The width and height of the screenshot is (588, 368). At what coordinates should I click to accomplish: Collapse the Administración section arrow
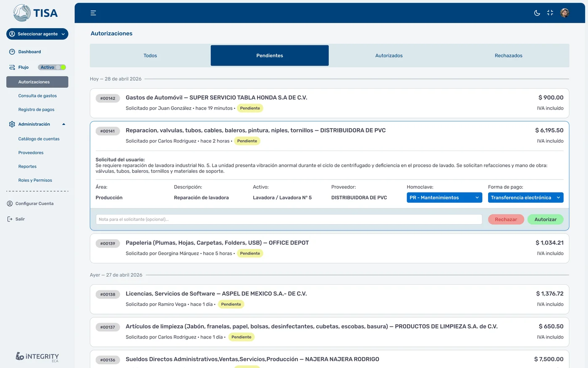[x=64, y=124]
